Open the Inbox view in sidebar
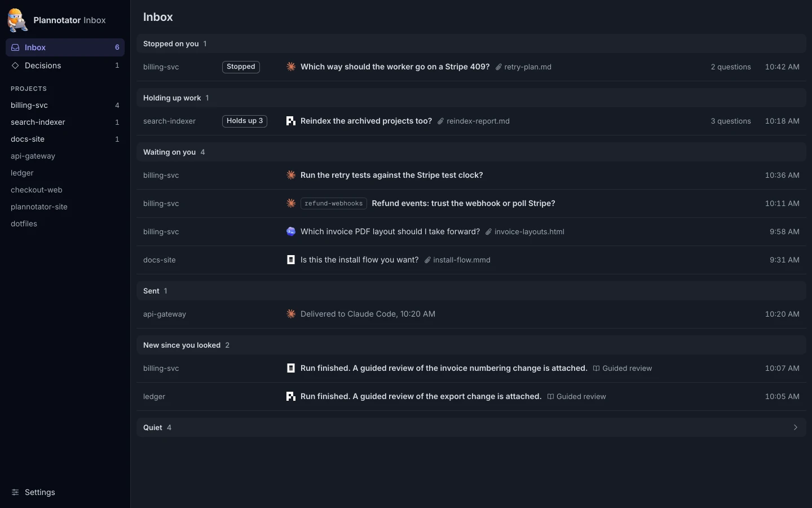This screenshot has height=508, width=812. (x=65, y=47)
